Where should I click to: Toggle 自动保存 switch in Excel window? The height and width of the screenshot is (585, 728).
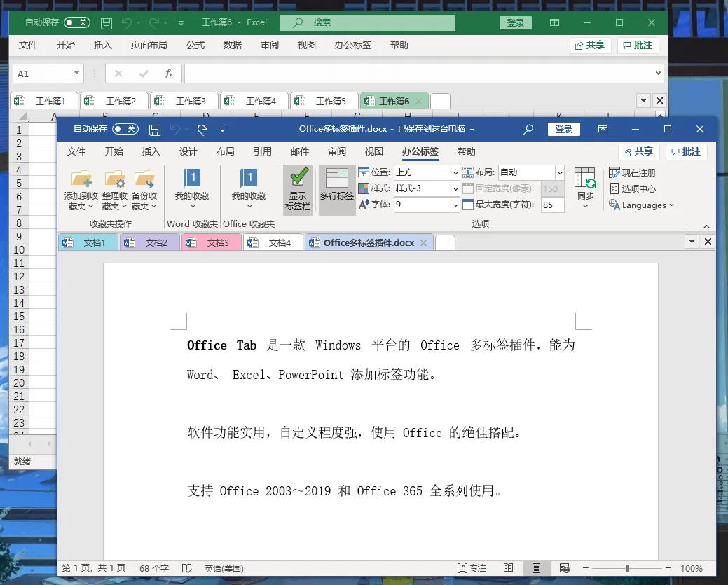point(76,22)
